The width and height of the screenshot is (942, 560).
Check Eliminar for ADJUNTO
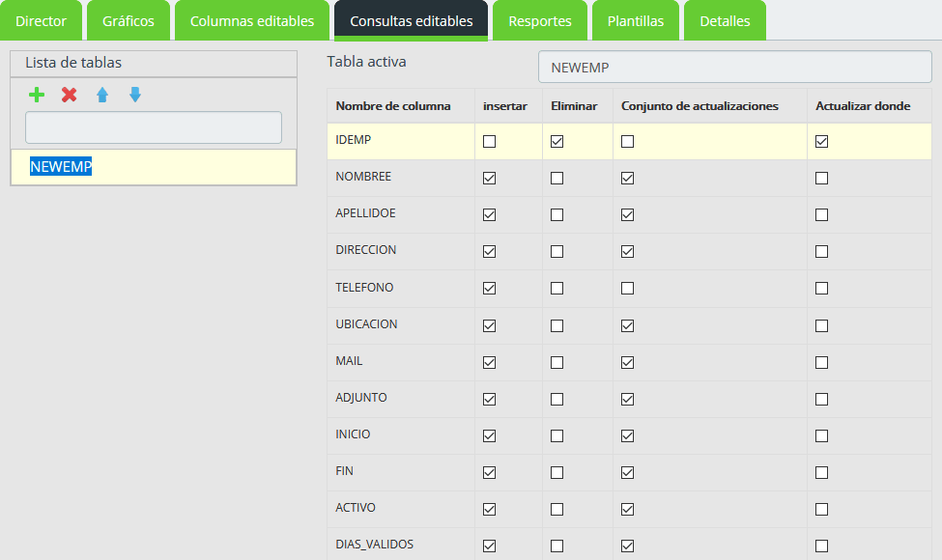(x=557, y=399)
